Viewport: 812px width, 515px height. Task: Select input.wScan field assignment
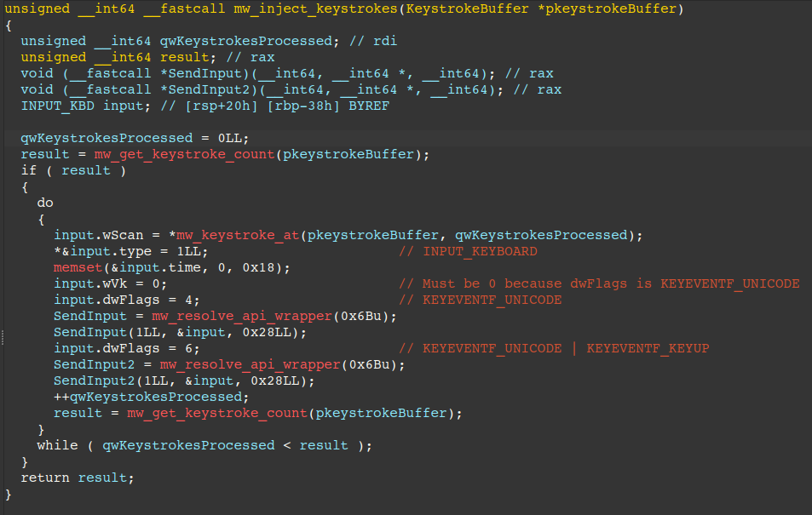[x=91, y=234]
